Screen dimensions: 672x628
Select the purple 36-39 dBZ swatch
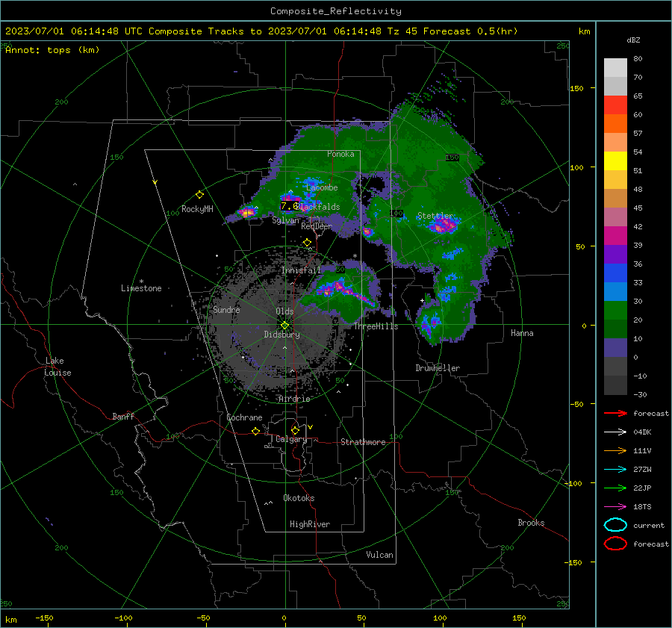tap(615, 254)
